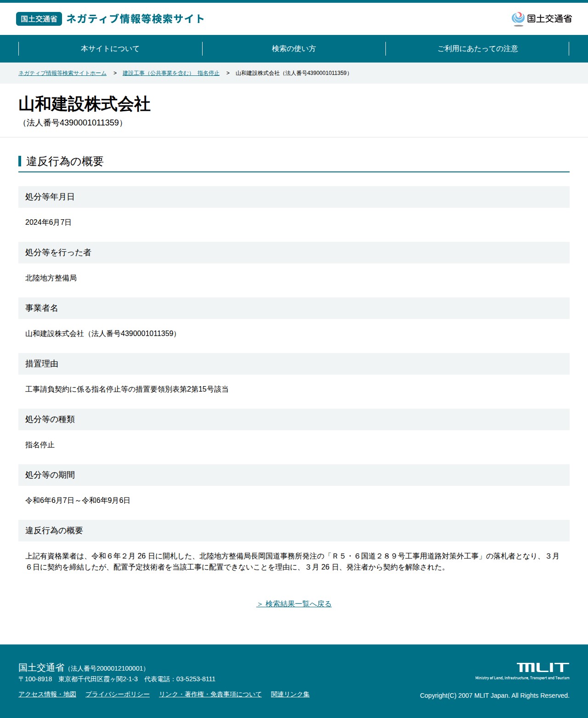588x718 pixels.
Task: Click the 処分等を行った者 label
Action: pyautogui.click(x=58, y=252)
